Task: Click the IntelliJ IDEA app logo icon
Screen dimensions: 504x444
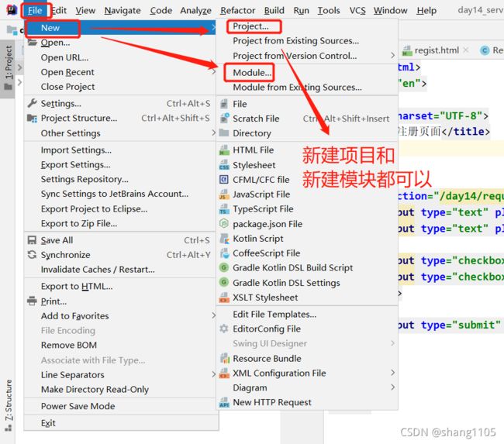Action: pyautogui.click(x=12, y=10)
